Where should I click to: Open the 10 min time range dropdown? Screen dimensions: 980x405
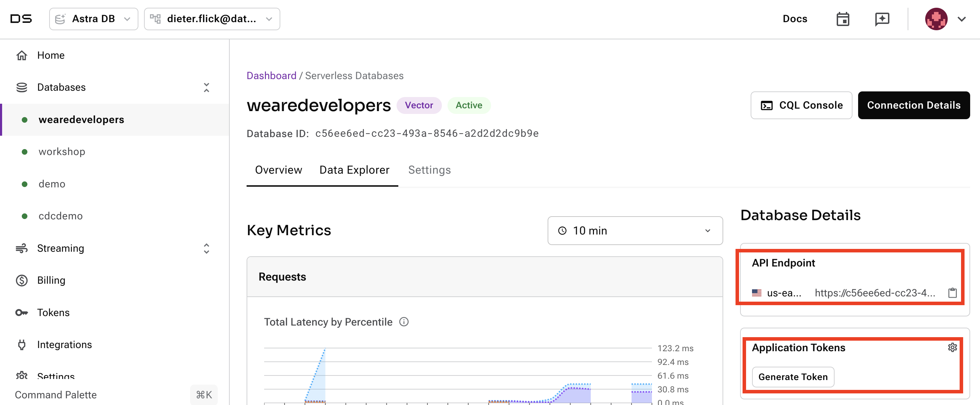click(x=635, y=231)
